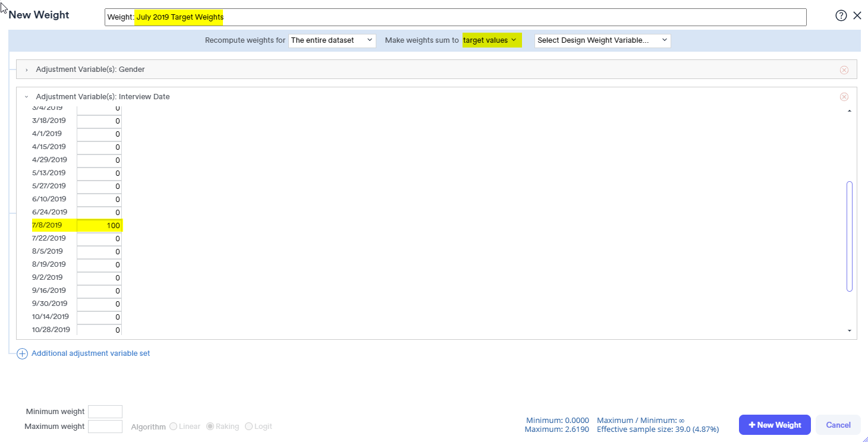Click the Cancel button
This screenshot has width=868, height=442.
click(x=838, y=425)
